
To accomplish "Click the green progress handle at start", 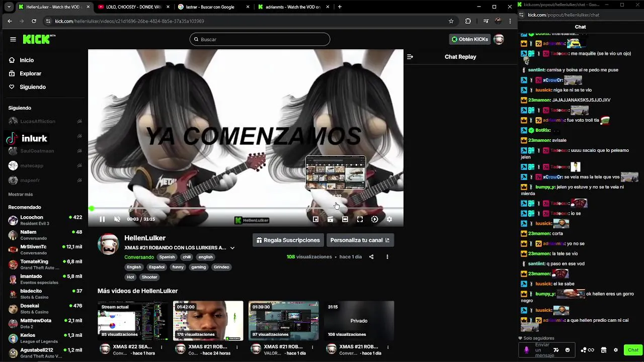I will tap(92, 208).
